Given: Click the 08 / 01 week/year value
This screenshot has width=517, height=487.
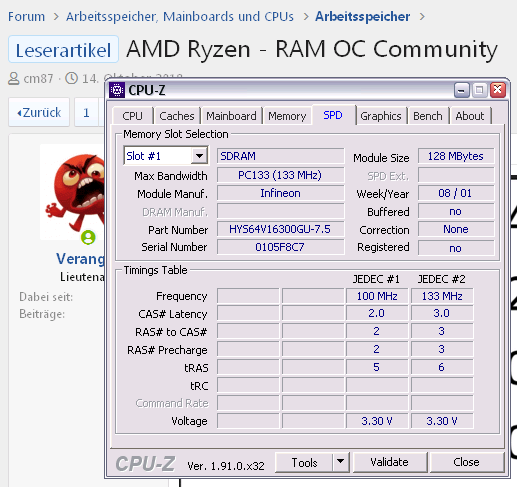Looking at the screenshot, I should [x=456, y=193].
